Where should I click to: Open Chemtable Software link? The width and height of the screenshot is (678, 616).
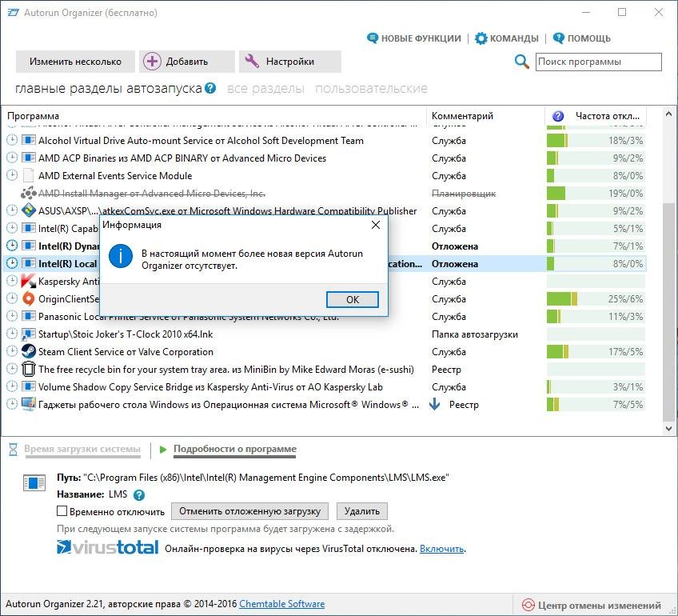tap(282, 604)
